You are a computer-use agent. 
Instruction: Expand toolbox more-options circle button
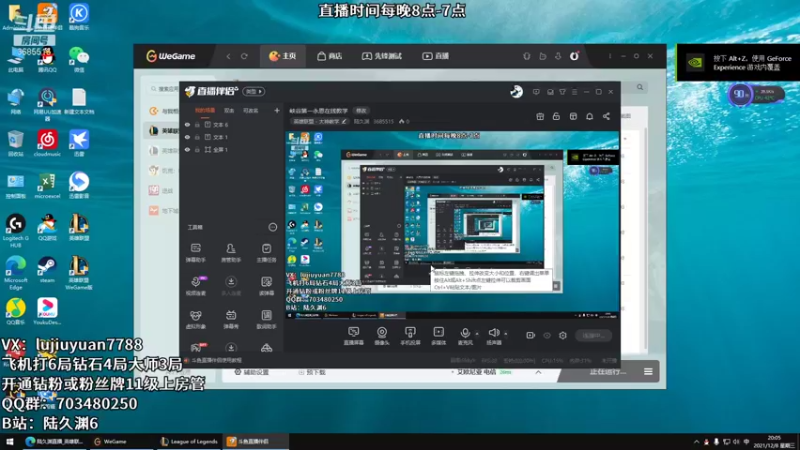coord(273,227)
